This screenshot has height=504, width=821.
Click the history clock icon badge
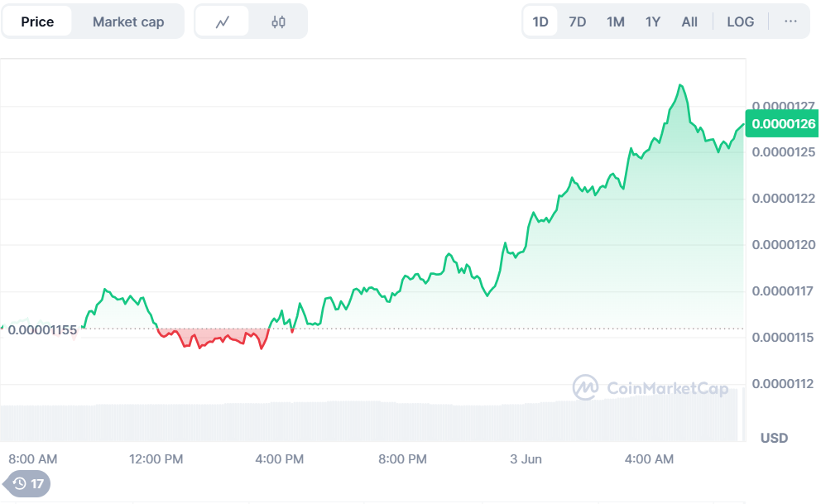point(28,483)
